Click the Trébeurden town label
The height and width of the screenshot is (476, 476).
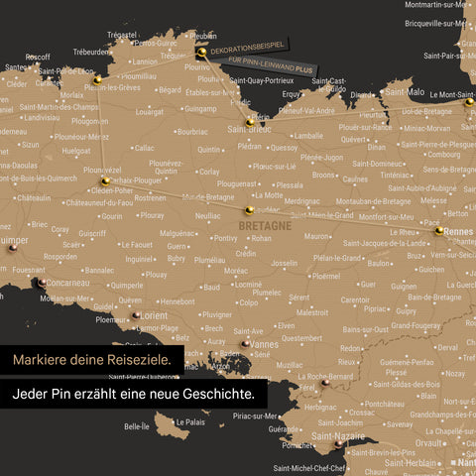pyautogui.click(x=90, y=52)
